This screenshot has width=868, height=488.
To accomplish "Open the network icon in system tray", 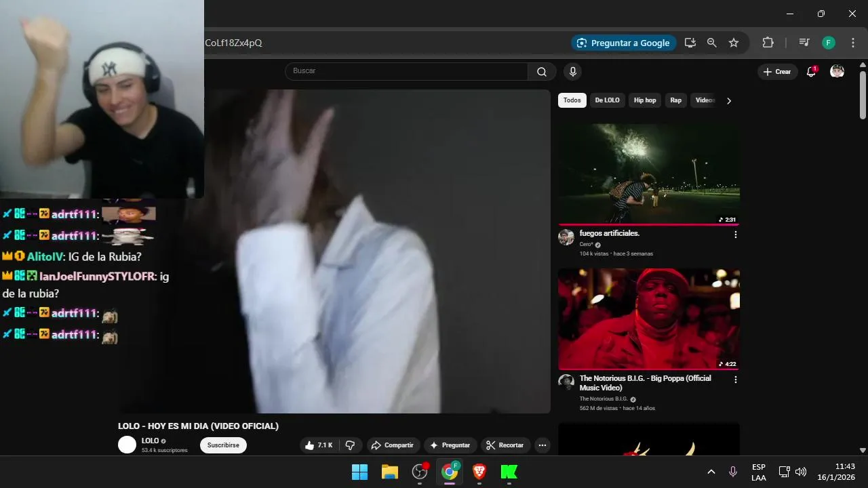I will point(784,472).
